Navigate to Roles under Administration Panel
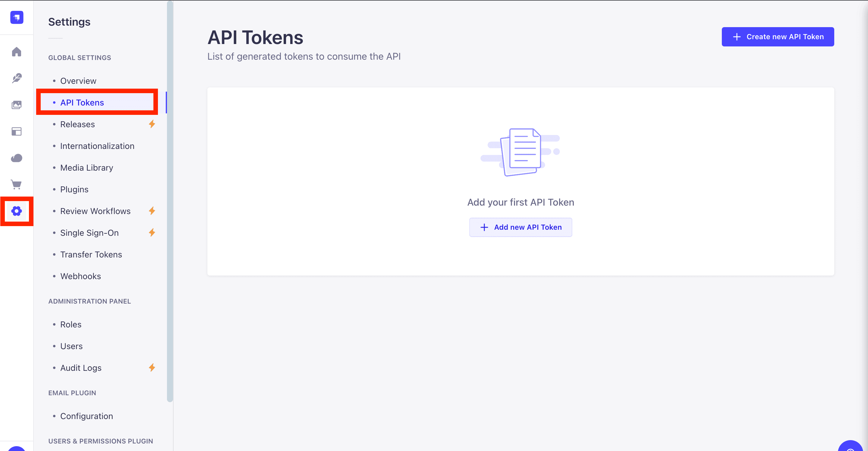The width and height of the screenshot is (868, 451). pyautogui.click(x=71, y=324)
